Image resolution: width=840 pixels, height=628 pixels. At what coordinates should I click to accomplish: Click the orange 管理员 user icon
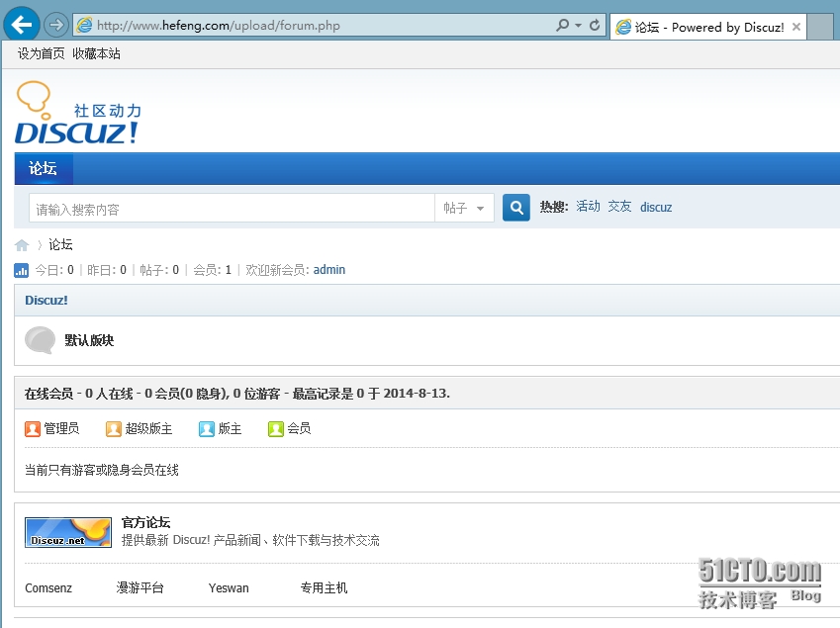pyautogui.click(x=33, y=429)
